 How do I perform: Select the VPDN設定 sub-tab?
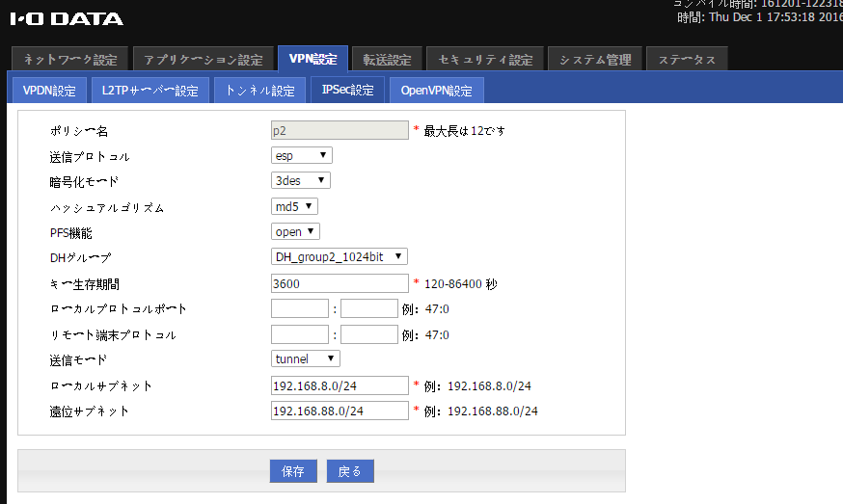[49, 91]
